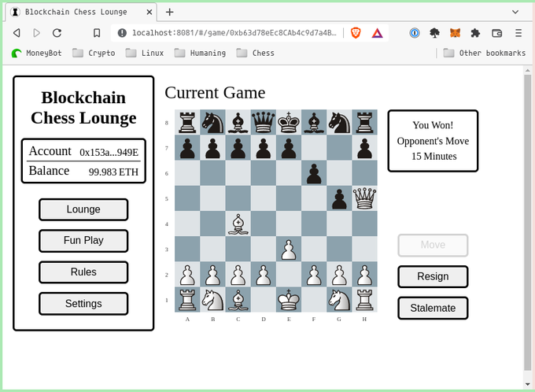535x392 pixels.
Task: Open the Linux bookmarks folder
Action: click(x=145, y=53)
